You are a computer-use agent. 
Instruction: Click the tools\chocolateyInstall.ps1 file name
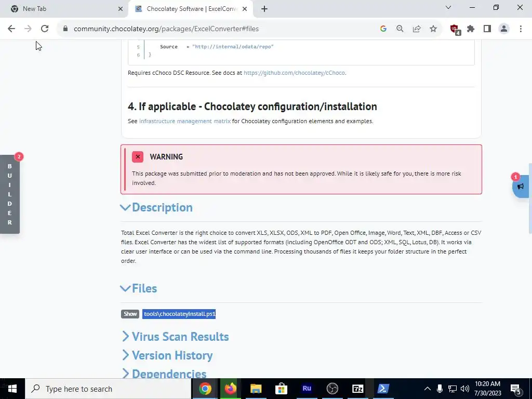179,314
